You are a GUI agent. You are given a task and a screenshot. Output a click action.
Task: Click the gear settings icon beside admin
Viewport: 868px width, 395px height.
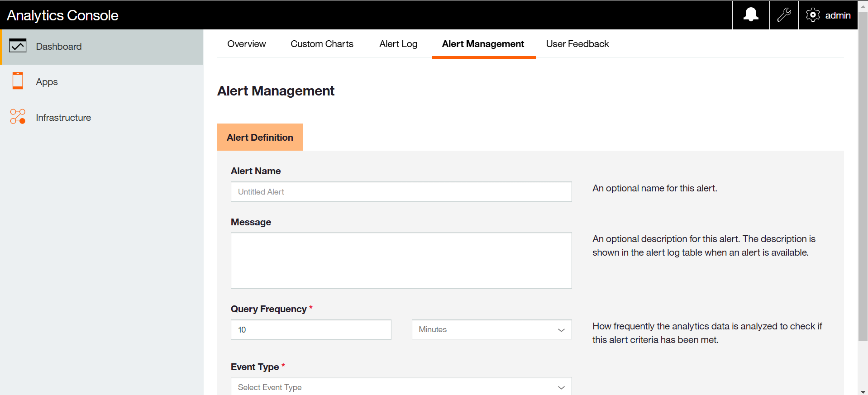pos(813,15)
